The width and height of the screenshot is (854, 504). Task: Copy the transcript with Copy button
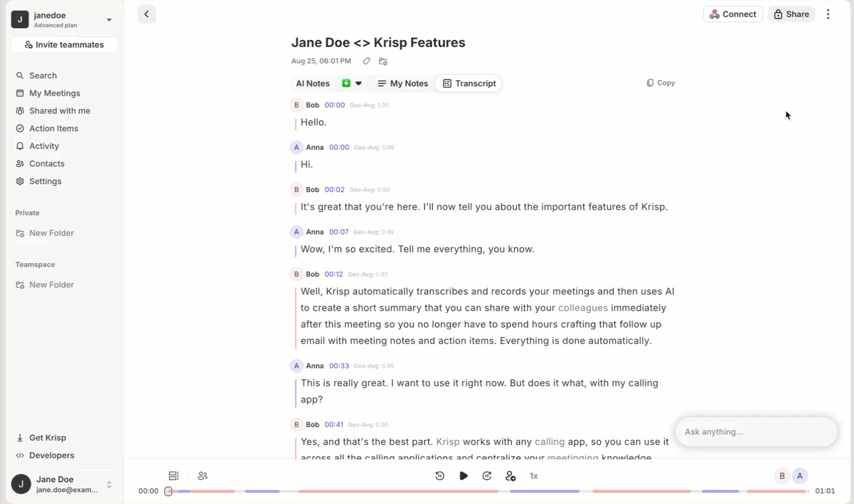coord(661,83)
